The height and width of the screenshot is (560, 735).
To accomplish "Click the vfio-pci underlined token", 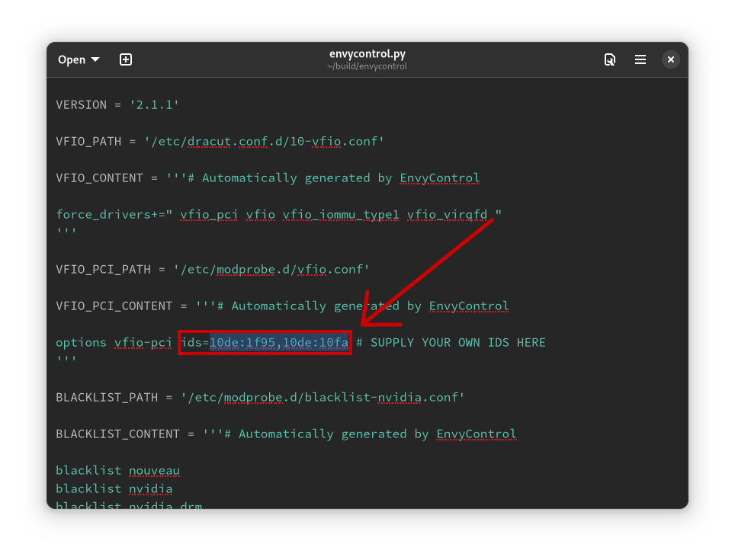I will click(x=143, y=342).
